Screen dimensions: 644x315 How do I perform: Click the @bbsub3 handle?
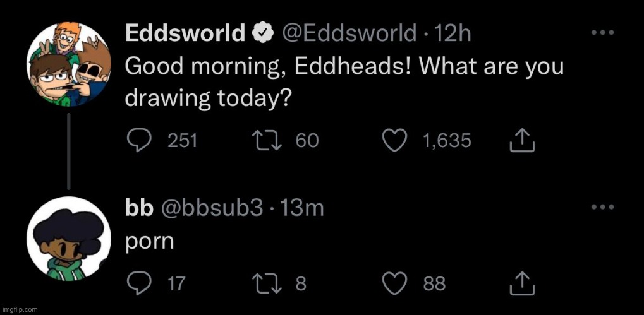pos(212,208)
